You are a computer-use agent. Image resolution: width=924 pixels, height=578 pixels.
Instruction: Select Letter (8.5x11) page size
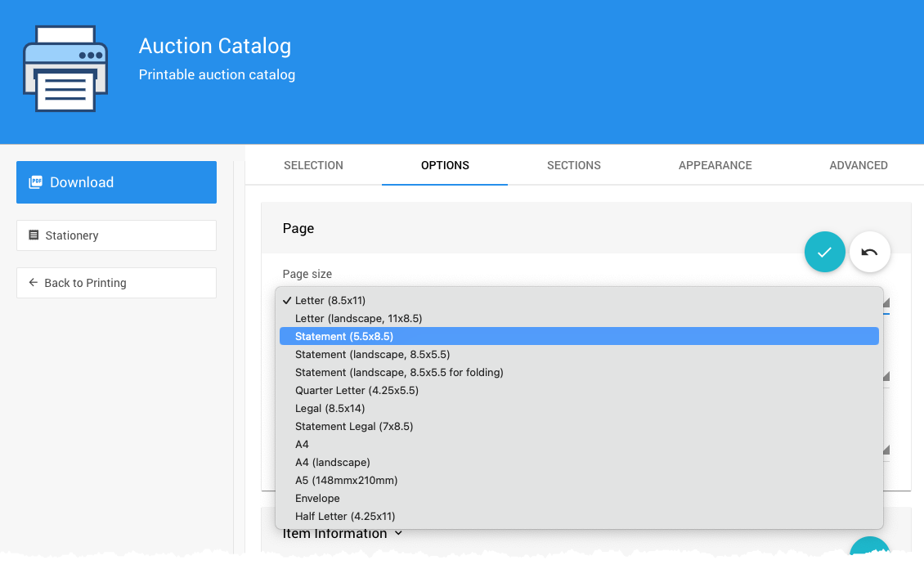(x=330, y=300)
